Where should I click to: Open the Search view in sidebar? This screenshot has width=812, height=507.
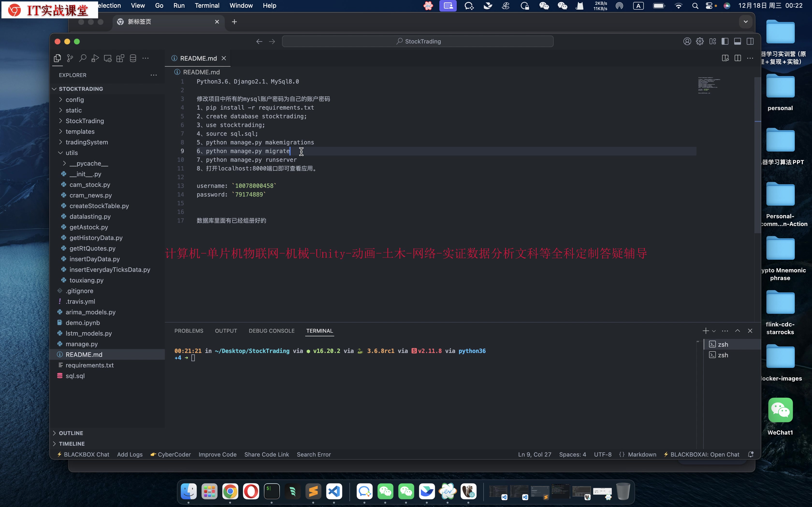[83, 58]
